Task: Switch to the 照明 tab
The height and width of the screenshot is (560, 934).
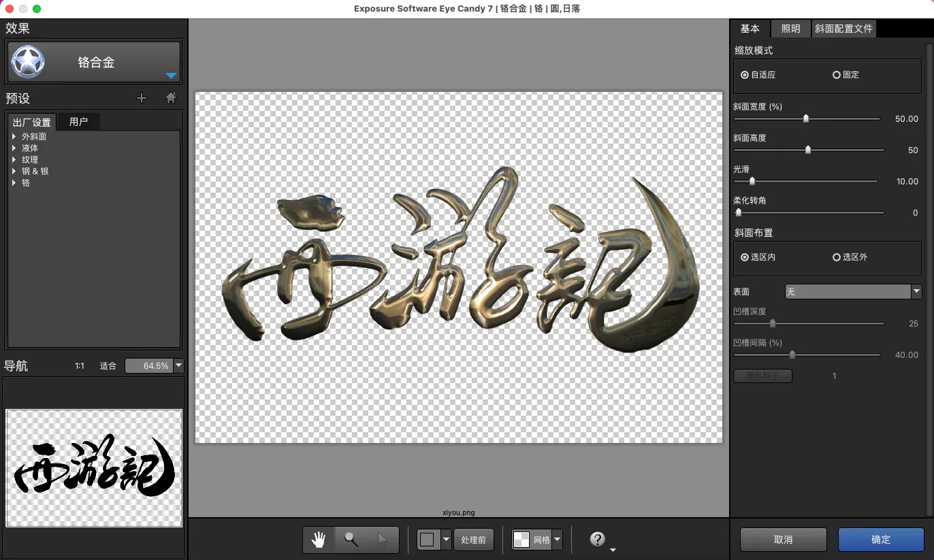Action: tap(791, 29)
